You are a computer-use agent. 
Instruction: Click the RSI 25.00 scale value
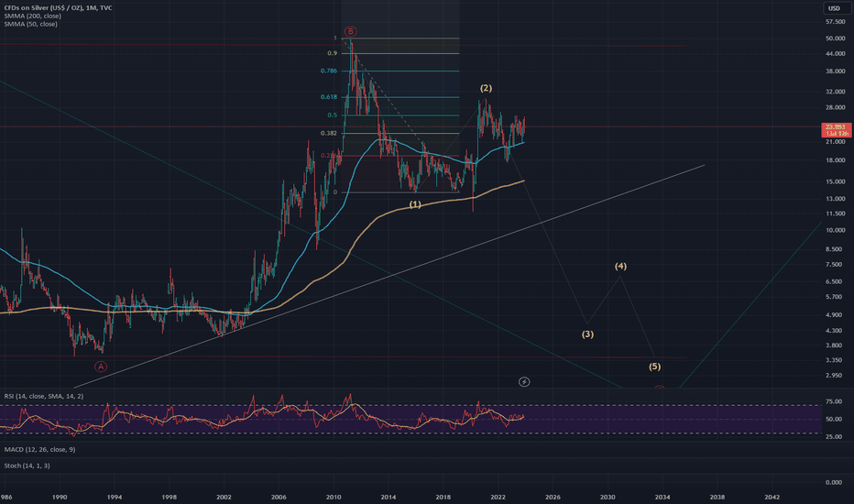point(834,436)
